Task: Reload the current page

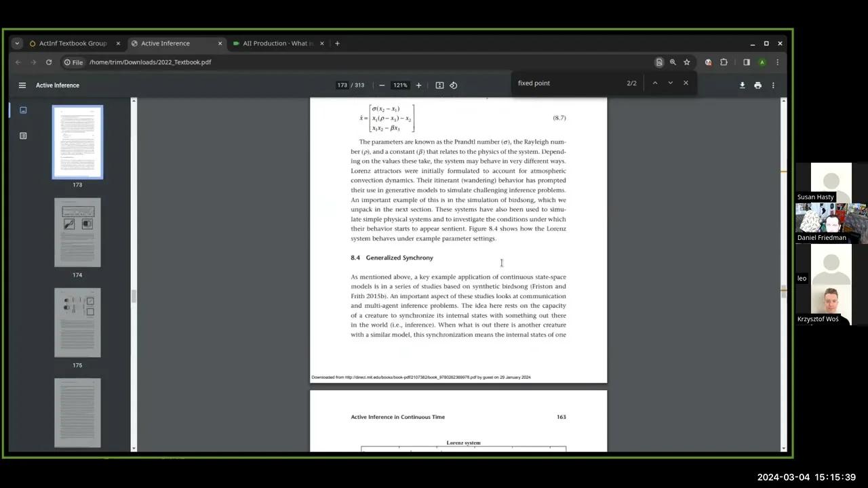Action: [x=48, y=62]
